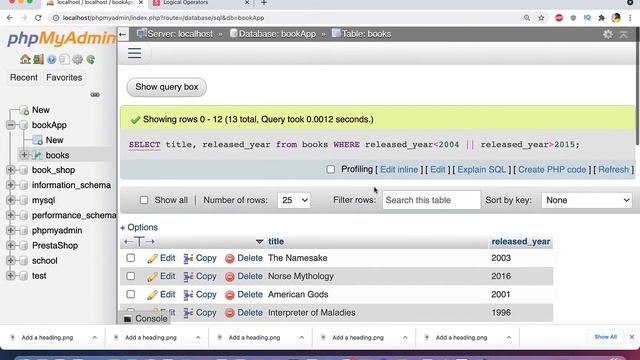Screen dimensions: 640x360
Task: Click the back arrow beside Server breadcrumb
Action: click(122, 34)
